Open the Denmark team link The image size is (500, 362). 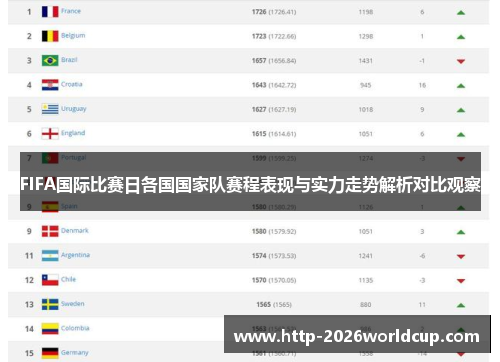(75, 230)
